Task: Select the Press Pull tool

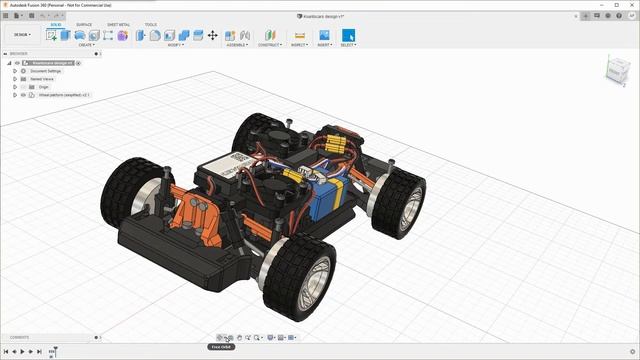Action: (141, 36)
